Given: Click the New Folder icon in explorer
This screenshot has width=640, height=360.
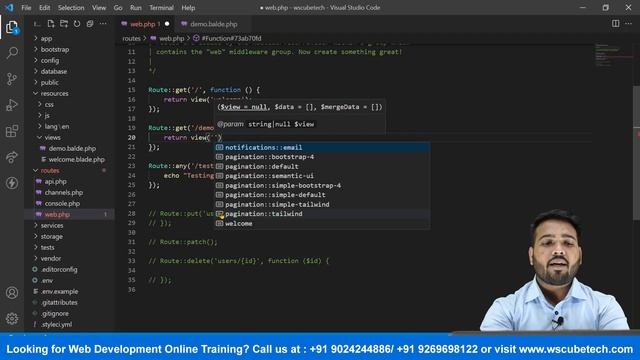Looking at the screenshot, I should 64,24.
